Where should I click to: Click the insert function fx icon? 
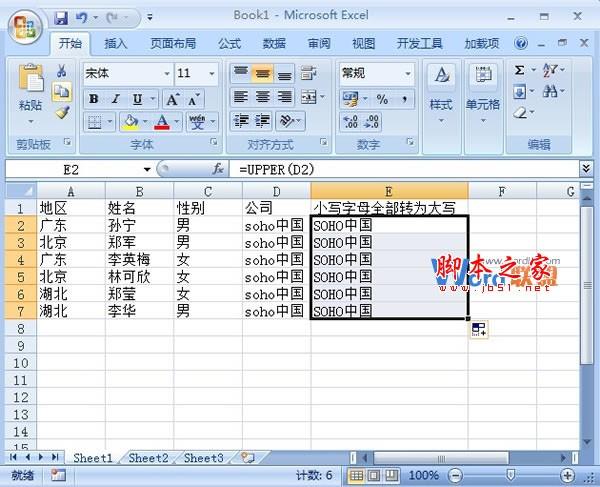click(x=218, y=169)
